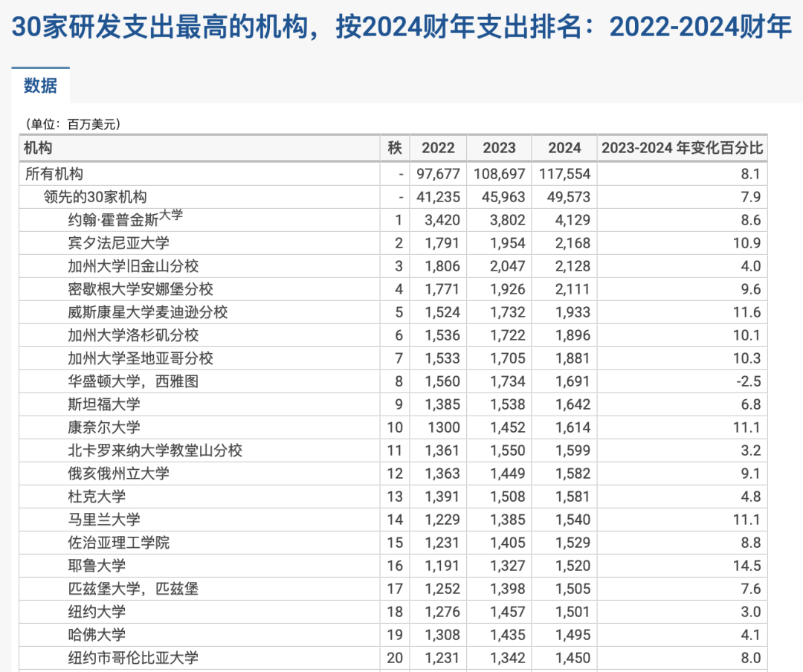Click the 2023-2024 年变化百分比 header
The width and height of the screenshot is (803, 672).
pyautogui.click(x=682, y=148)
